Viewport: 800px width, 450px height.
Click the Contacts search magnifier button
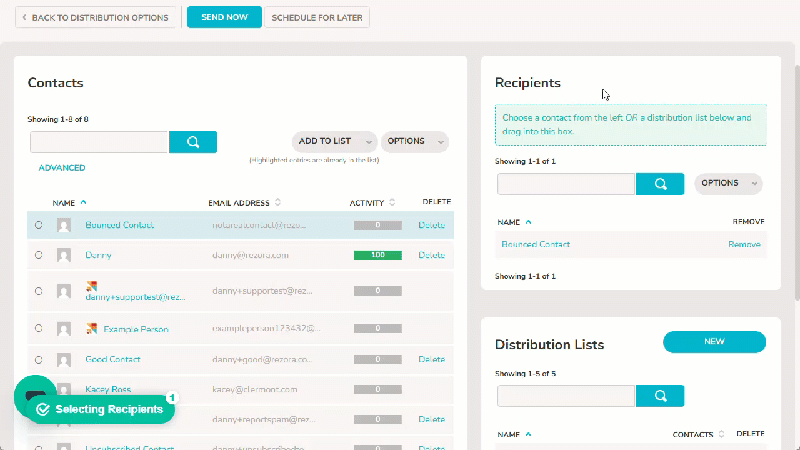(193, 142)
